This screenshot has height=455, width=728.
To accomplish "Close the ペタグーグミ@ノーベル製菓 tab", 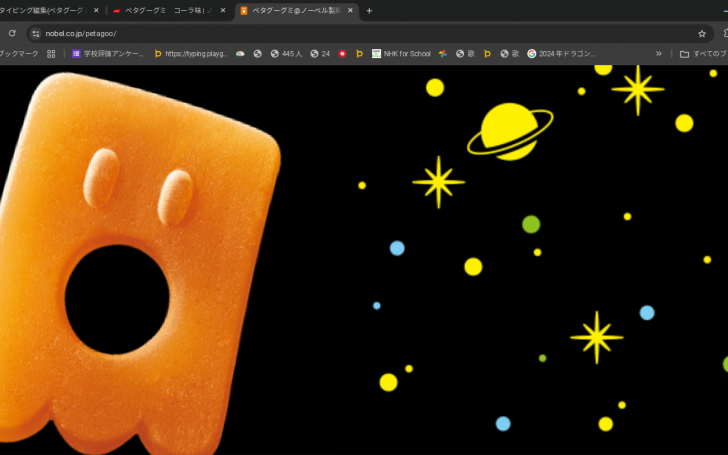I will [x=350, y=11].
